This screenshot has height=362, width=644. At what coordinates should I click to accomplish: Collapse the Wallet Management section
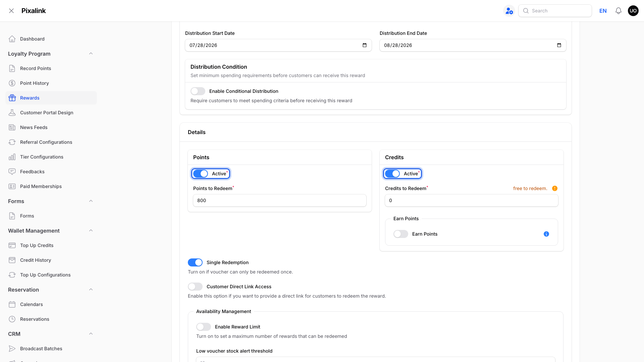pos(91,231)
